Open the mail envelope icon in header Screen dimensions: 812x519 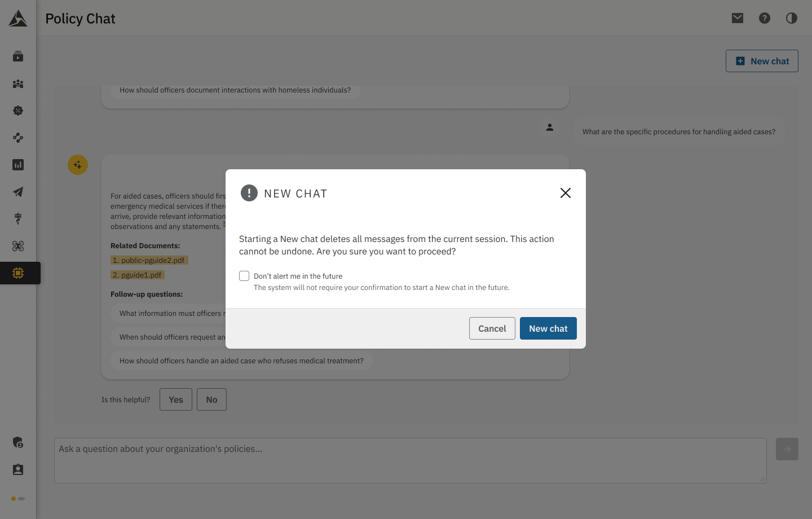[737, 18]
